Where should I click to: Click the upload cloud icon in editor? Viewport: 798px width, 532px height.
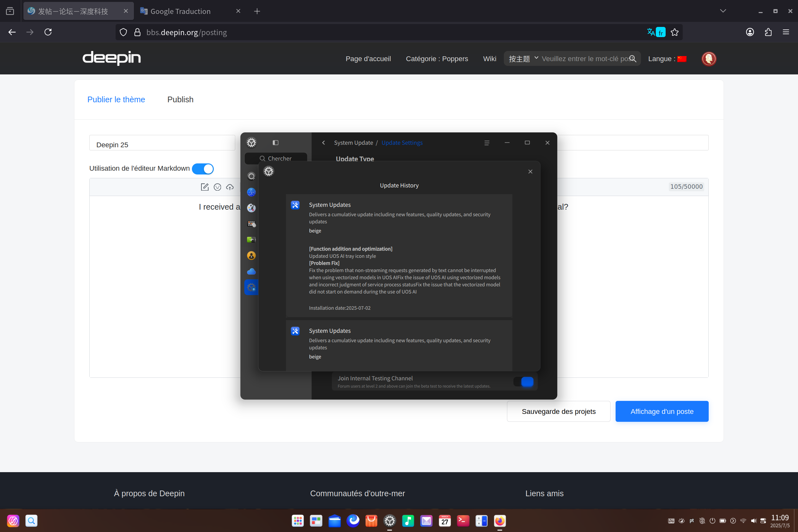230,187
